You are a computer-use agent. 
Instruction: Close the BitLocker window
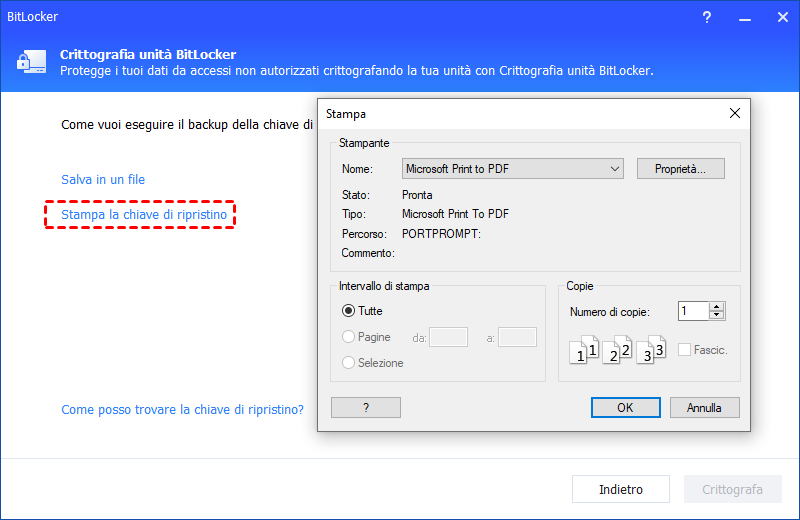tap(783, 17)
